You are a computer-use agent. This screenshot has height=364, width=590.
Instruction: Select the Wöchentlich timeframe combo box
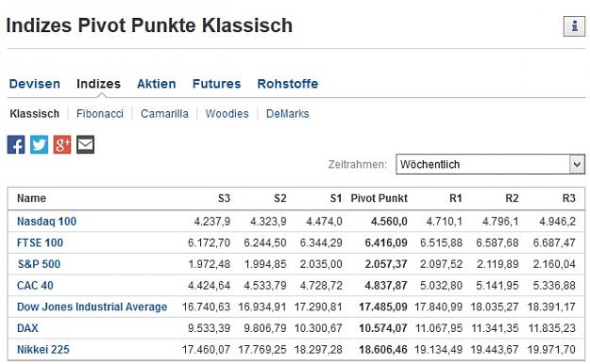pos(490,164)
